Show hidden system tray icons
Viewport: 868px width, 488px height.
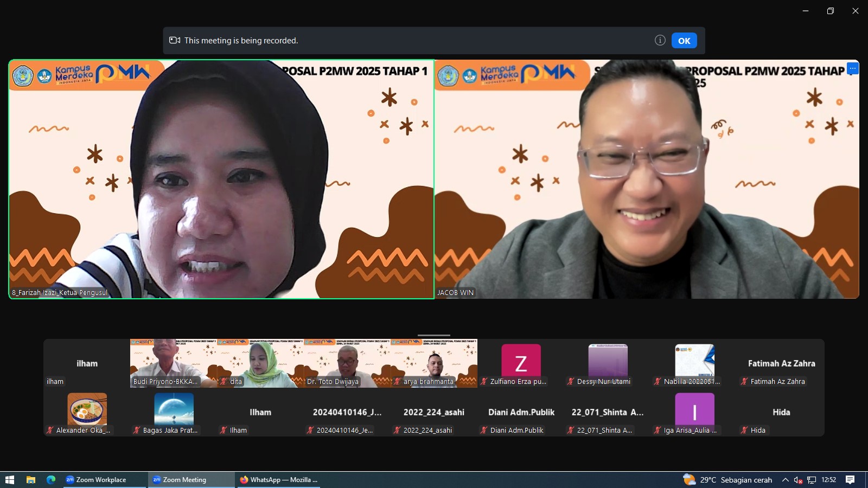785,480
